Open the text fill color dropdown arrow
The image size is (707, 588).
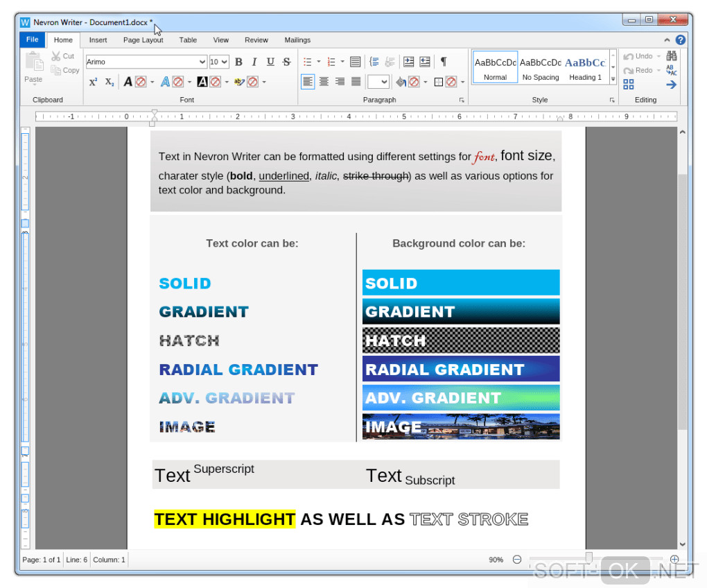152,82
